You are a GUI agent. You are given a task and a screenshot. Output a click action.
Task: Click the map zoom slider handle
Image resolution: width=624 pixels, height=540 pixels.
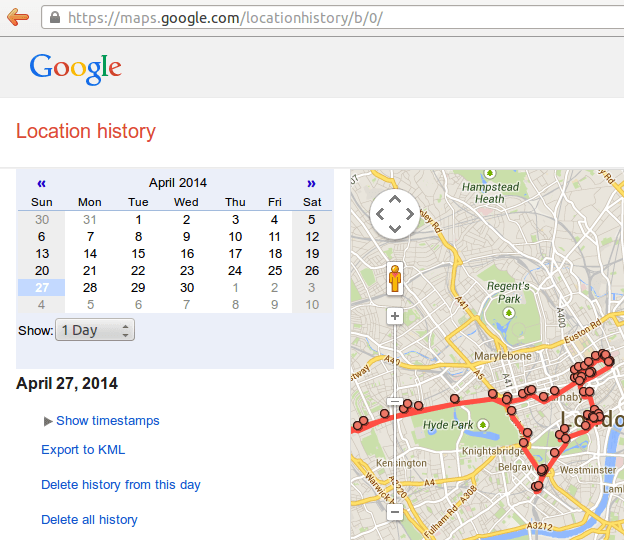tap(395, 402)
